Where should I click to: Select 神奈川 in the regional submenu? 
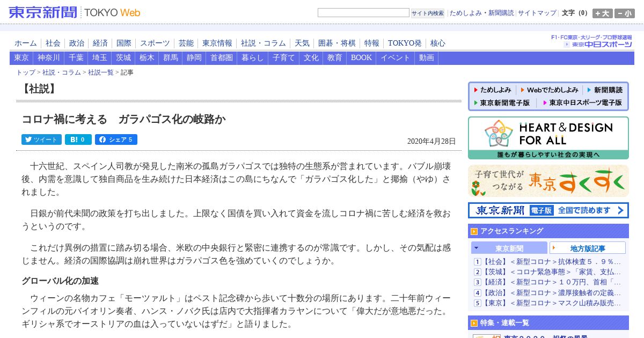[x=49, y=58]
